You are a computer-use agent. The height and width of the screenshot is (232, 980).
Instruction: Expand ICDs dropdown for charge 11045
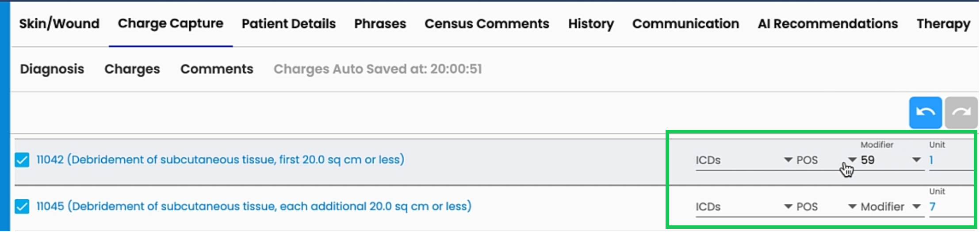pos(743,207)
